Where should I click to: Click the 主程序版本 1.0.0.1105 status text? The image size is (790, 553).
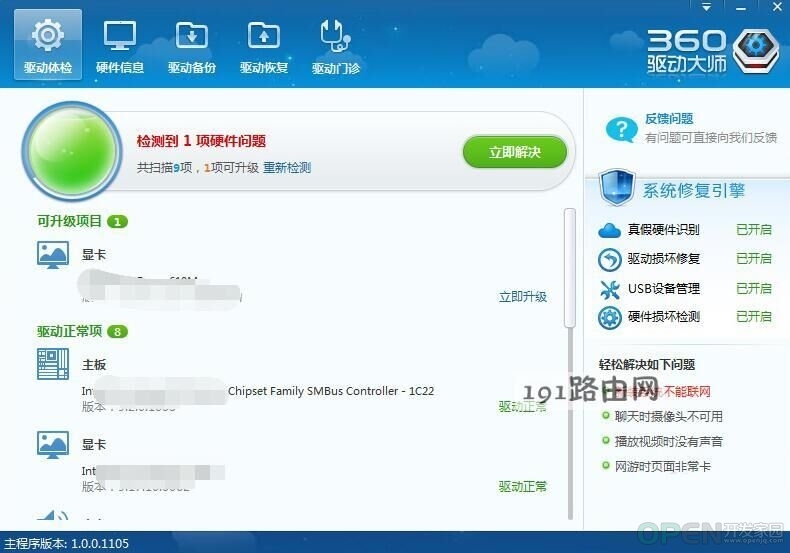click(67, 543)
